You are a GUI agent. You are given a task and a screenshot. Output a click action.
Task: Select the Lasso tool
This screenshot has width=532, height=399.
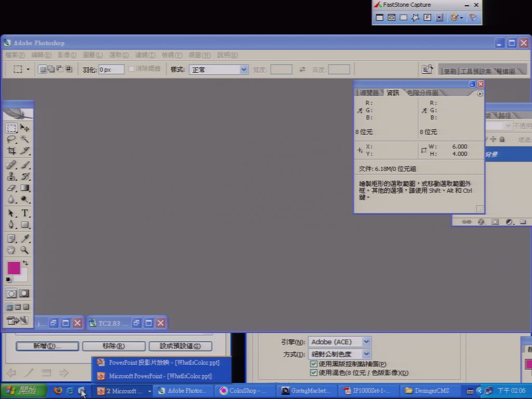click(11, 139)
